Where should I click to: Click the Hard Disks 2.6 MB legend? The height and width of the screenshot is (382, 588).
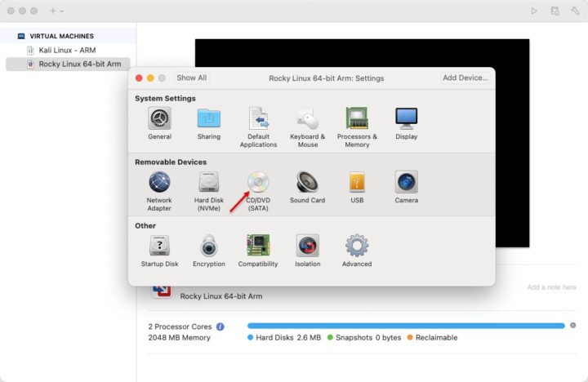click(284, 337)
